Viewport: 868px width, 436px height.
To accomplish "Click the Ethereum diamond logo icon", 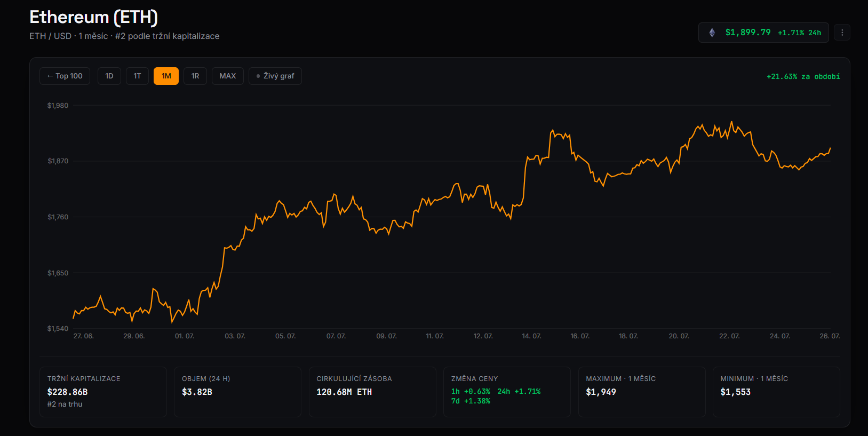I will pos(712,33).
